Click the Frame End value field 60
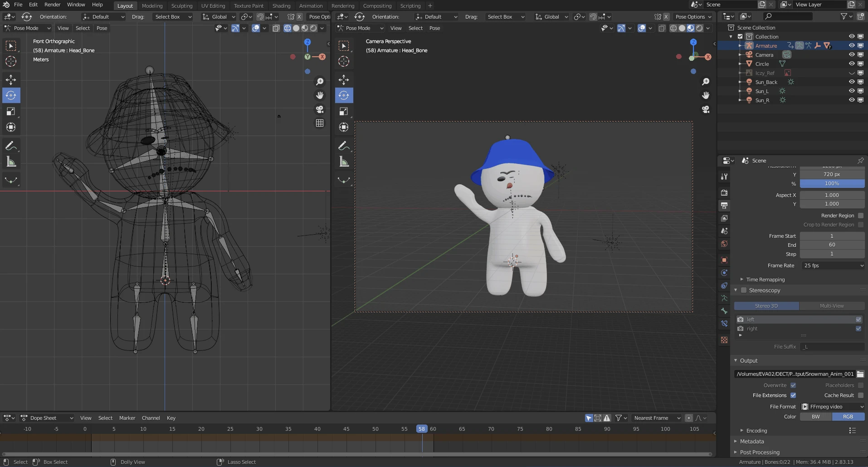868x467 pixels. [x=832, y=245]
